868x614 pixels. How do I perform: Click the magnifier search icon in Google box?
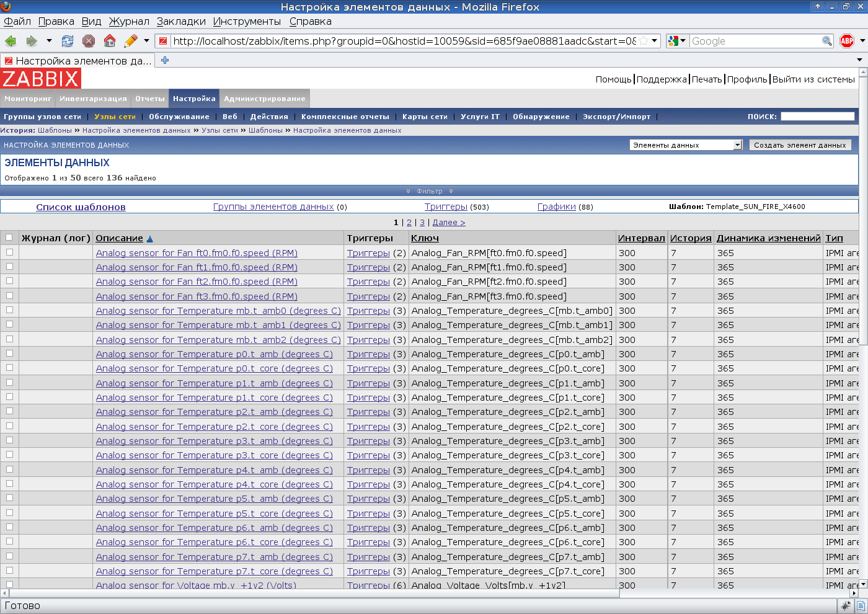pyautogui.click(x=826, y=41)
